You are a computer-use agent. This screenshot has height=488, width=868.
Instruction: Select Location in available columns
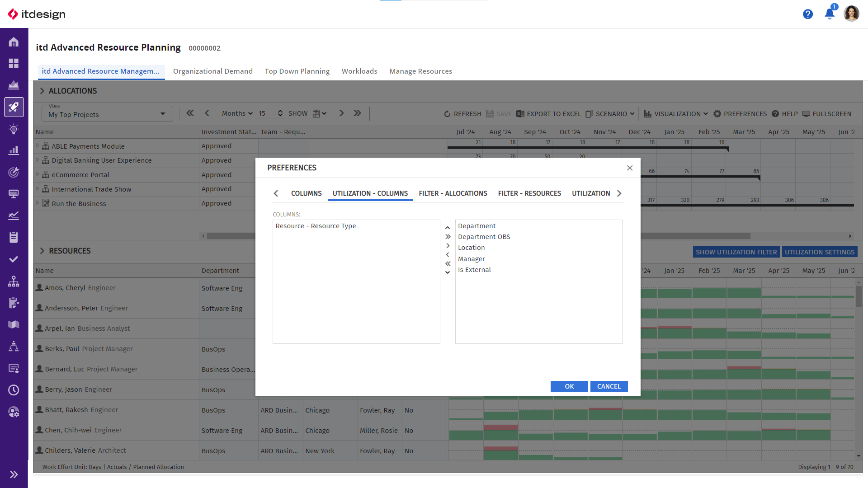point(538,248)
